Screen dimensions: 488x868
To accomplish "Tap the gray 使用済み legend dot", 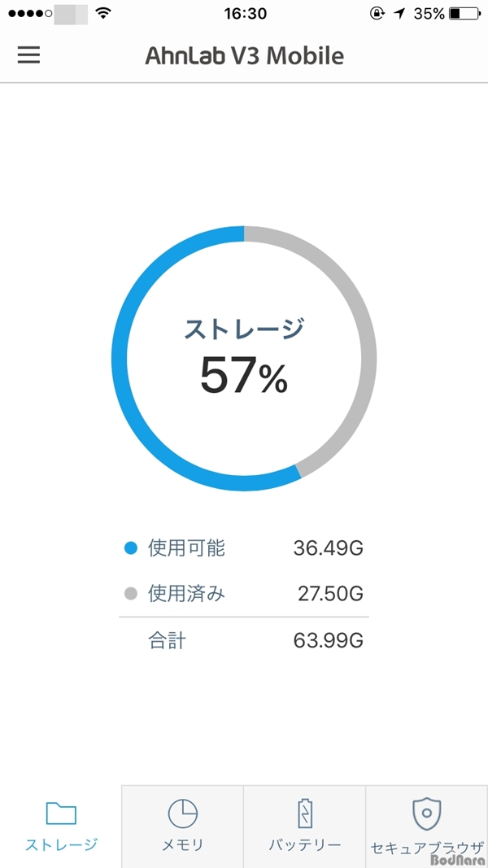I will [x=131, y=594].
